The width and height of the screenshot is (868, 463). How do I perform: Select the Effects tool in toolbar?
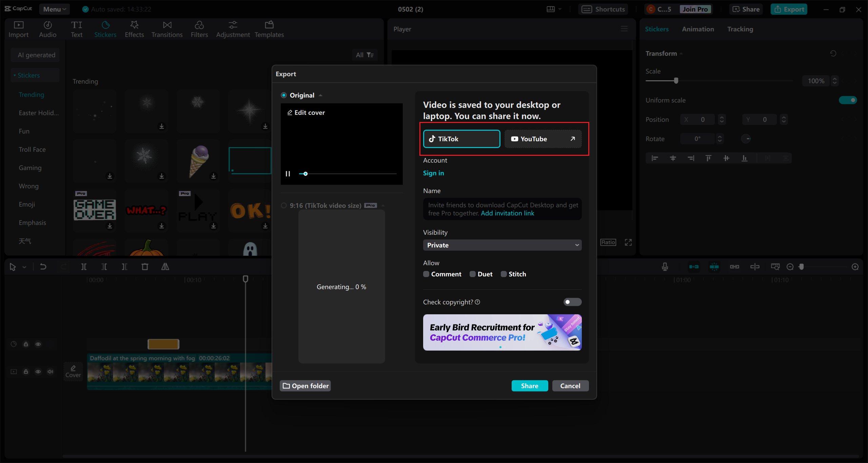coord(134,29)
